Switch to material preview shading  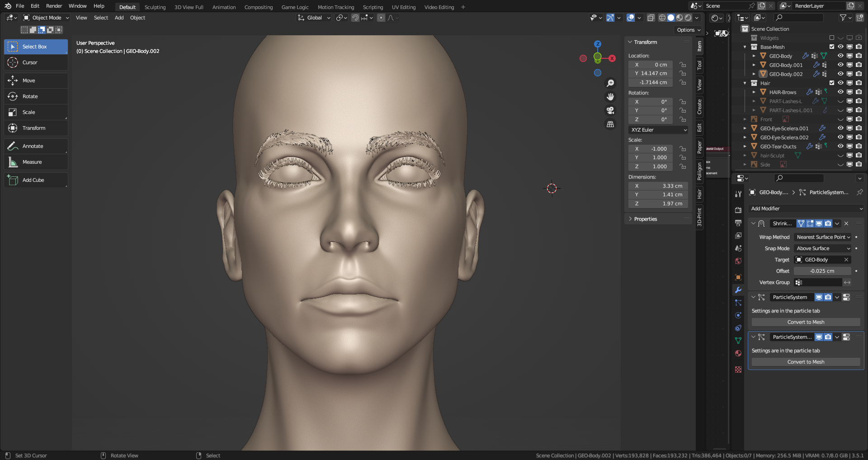point(679,18)
